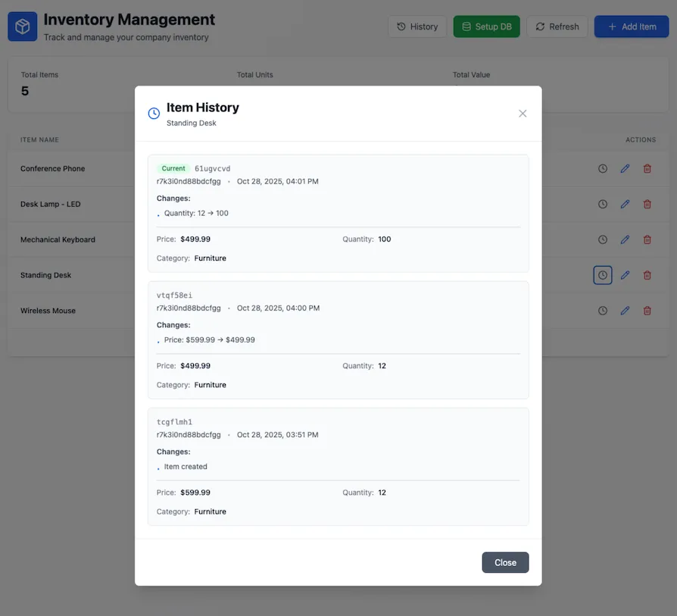Image resolution: width=677 pixels, height=616 pixels.
Task: Click the Add Item button
Action: coord(632,27)
